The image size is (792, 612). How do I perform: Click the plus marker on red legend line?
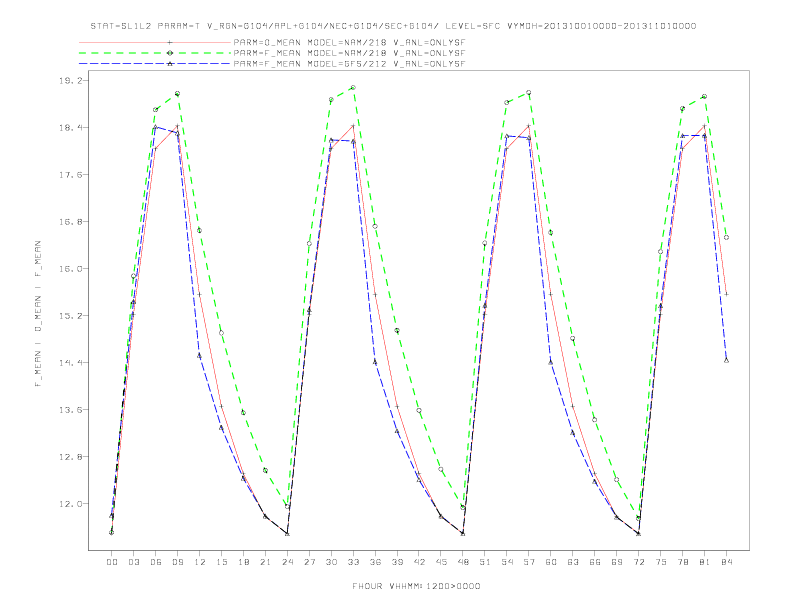tap(170, 42)
